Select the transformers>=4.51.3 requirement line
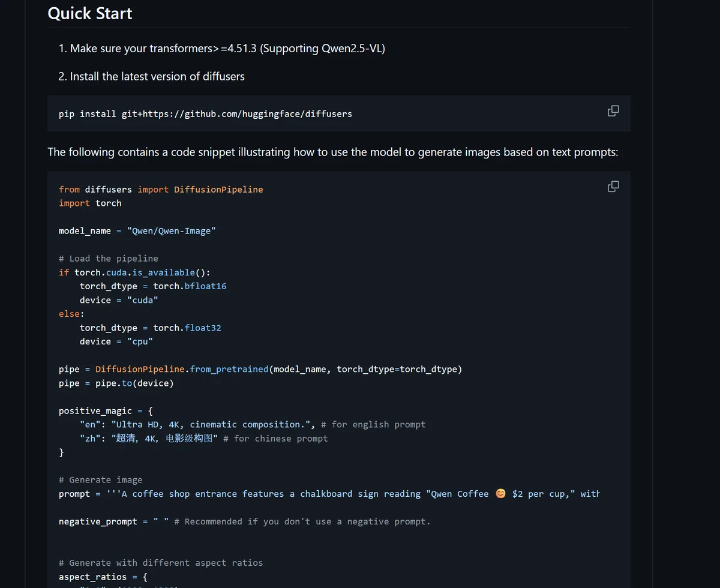The image size is (720, 588). coord(227,49)
